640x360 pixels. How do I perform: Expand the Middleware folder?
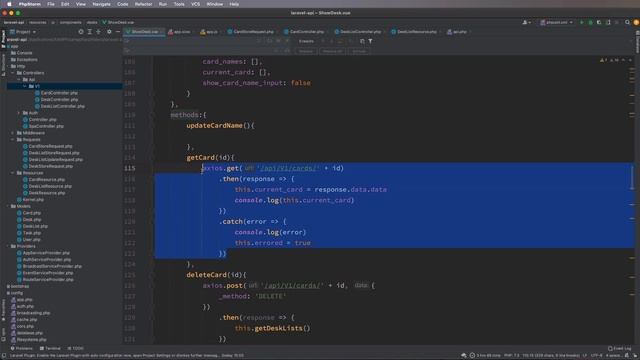click(13, 133)
